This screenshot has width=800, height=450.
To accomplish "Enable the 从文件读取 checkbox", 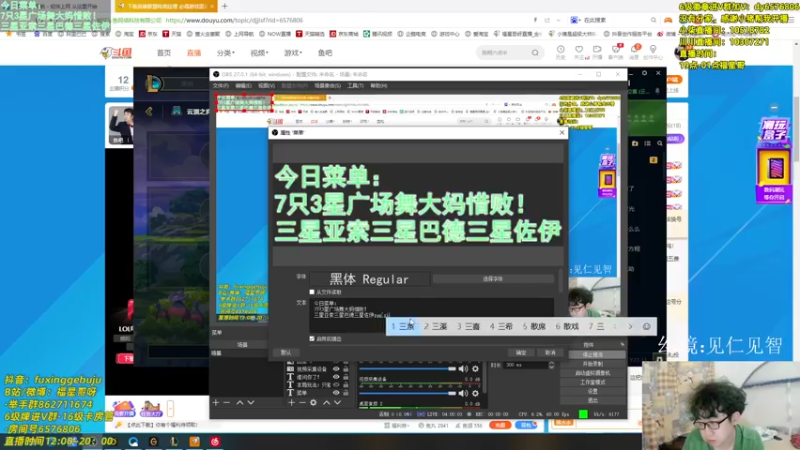I will (312, 292).
